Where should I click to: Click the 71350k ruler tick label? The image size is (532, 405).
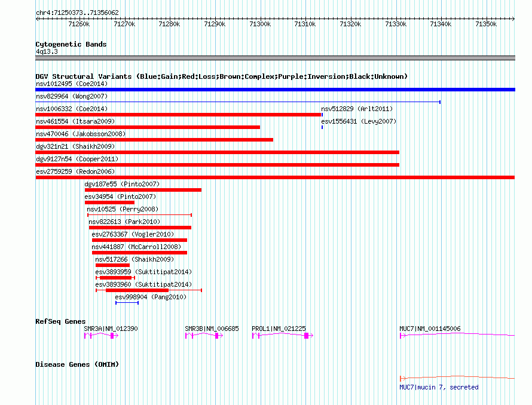[x=486, y=24]
